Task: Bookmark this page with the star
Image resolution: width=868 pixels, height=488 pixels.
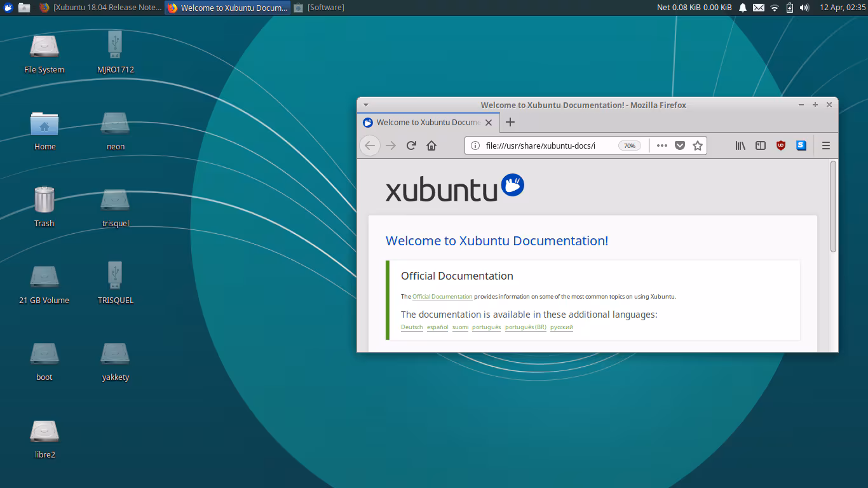Action: [698, 146]
